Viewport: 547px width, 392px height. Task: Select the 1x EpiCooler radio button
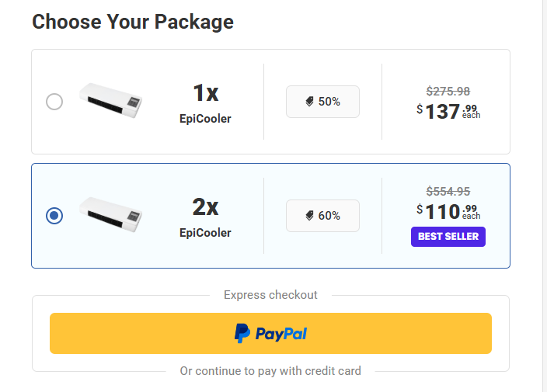pyautogui.click(x=54, y=102)
